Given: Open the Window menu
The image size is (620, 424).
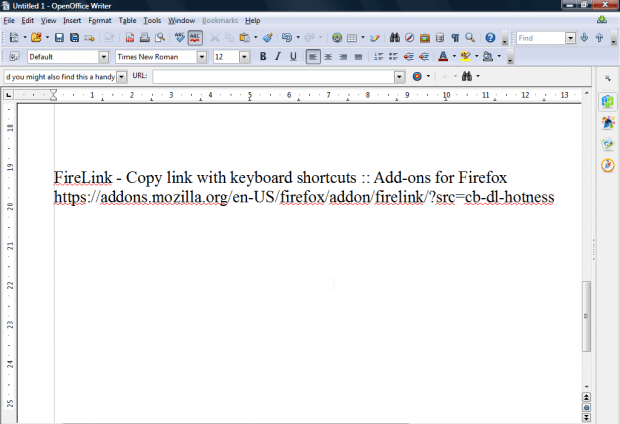Looking at the screenshot, I should [x=181, y=21].
